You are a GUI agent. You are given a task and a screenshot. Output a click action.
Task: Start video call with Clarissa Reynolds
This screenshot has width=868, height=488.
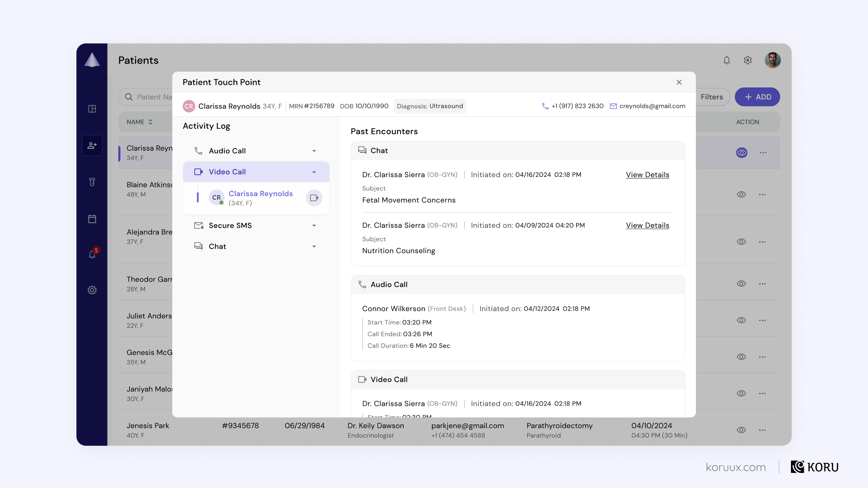click(314, 198)
